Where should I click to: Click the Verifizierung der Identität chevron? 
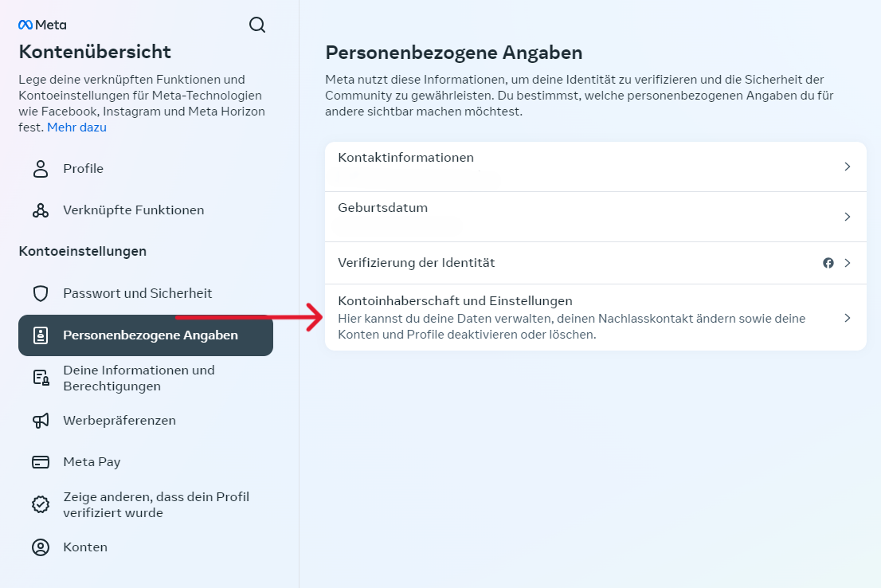coord(848,263)
